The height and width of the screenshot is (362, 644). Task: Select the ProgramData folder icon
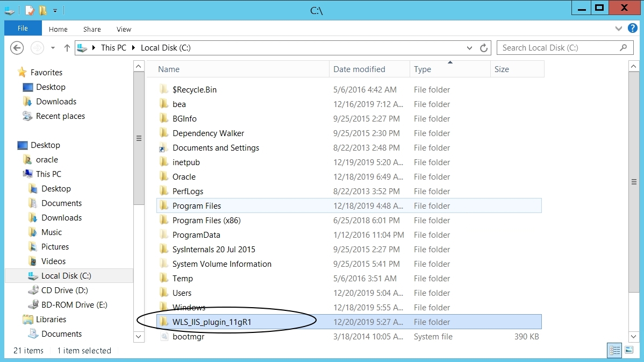point(164,235)
